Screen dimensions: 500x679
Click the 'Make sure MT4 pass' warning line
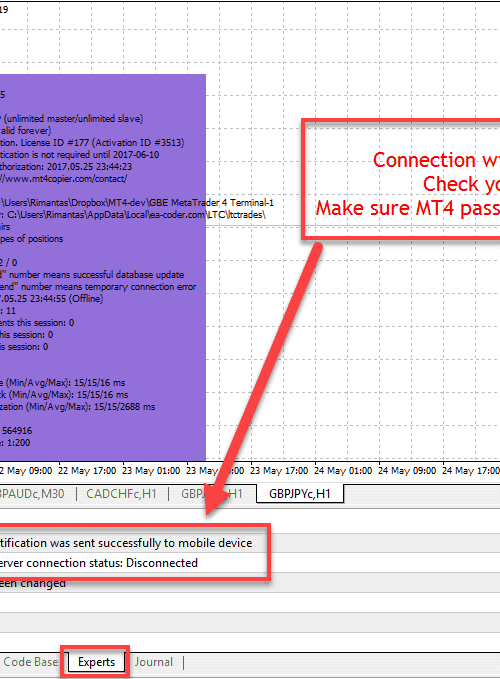click(407, 208)
